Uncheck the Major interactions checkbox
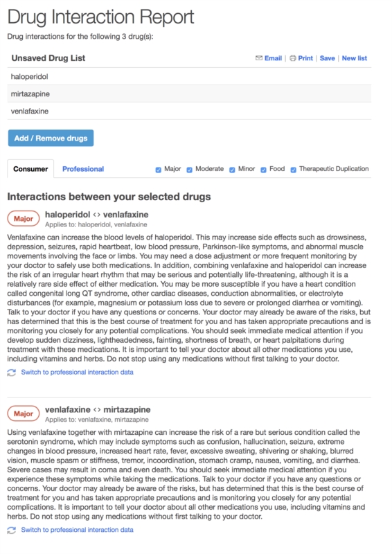 point(159,170)
